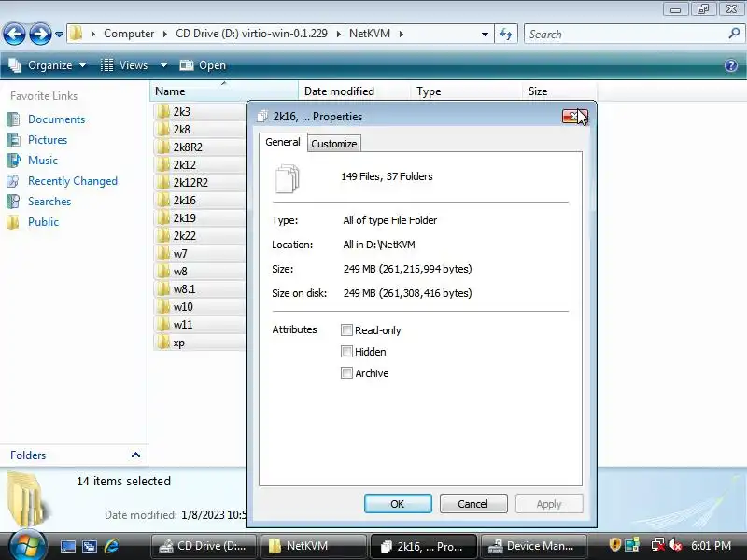Open the Organize menu

48,65
